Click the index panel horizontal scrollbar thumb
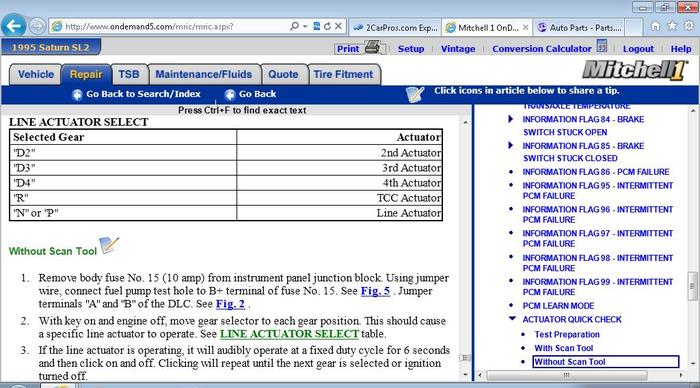The width and height of the screenshot is (700, 388). pyautogui.click(x=567, y=375)
